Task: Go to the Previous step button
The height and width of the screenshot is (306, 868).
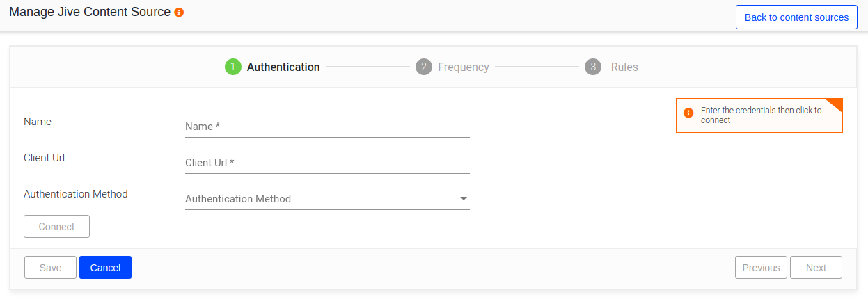Action: click(x=761, y=268)
